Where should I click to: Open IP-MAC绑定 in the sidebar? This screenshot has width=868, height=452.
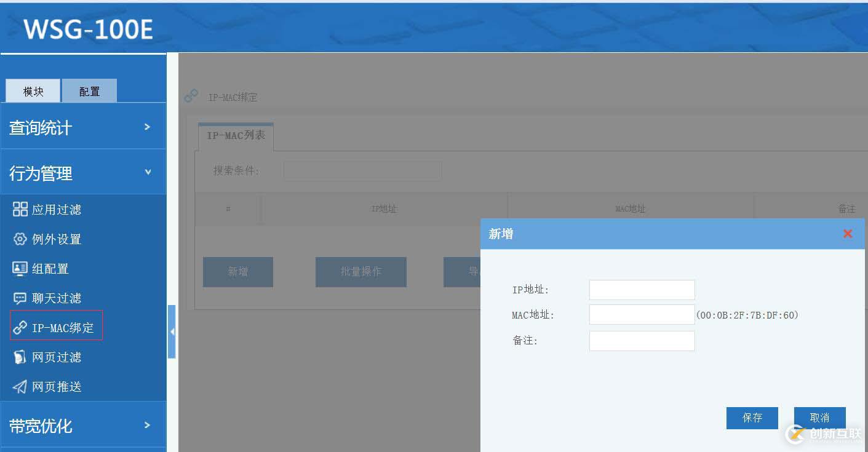(63, 328)
